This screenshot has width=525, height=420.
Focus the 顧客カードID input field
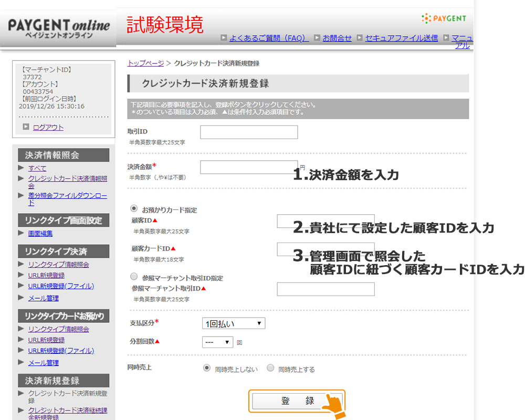point(325,249)
